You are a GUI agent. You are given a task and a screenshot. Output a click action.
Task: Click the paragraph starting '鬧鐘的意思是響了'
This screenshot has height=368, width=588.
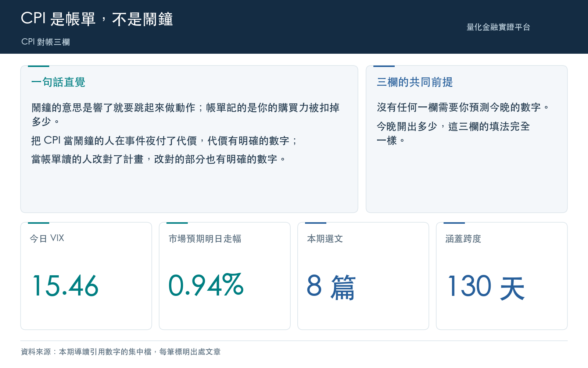click(x=186, y=114)
